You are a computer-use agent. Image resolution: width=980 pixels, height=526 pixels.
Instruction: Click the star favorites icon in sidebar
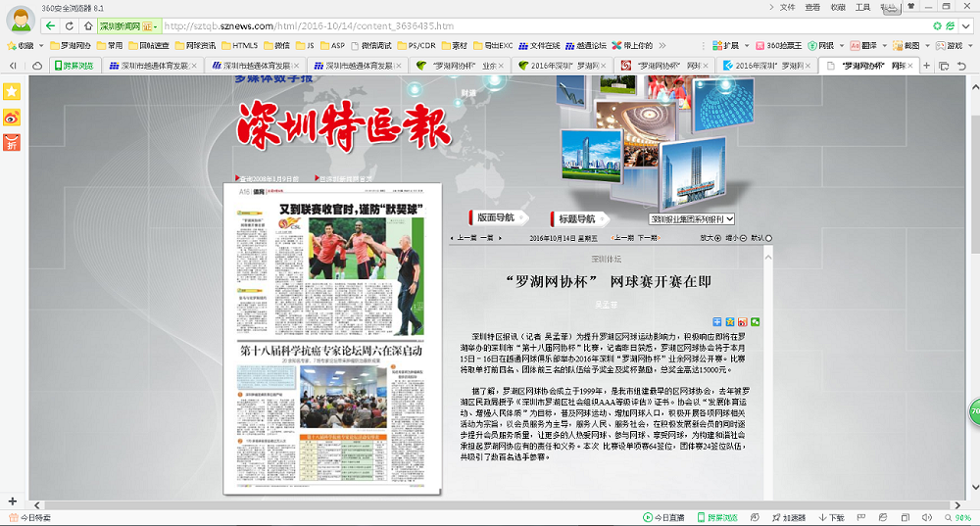click(x=12, y=92)
